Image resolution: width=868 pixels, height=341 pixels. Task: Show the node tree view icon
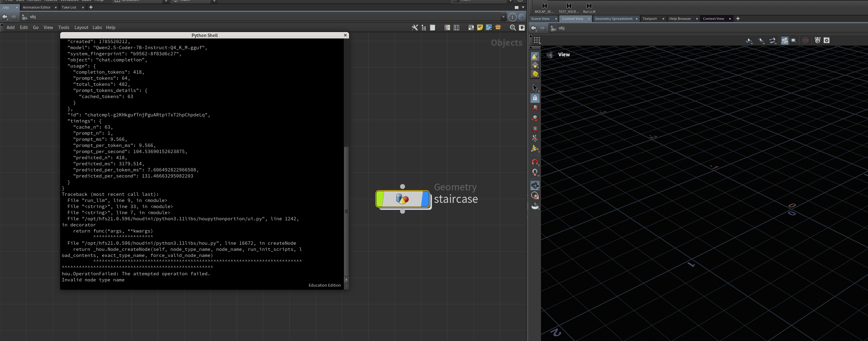point(424,28)
